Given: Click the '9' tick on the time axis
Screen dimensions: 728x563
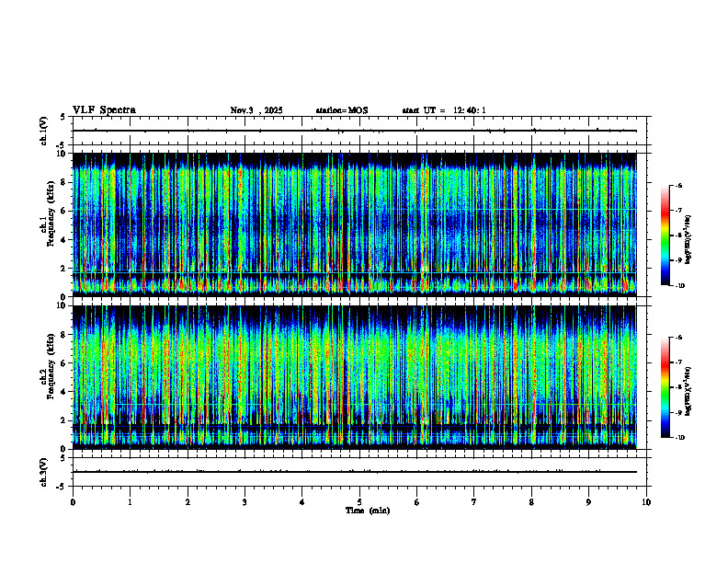Looking at the screenshot, I should point(588,502).
